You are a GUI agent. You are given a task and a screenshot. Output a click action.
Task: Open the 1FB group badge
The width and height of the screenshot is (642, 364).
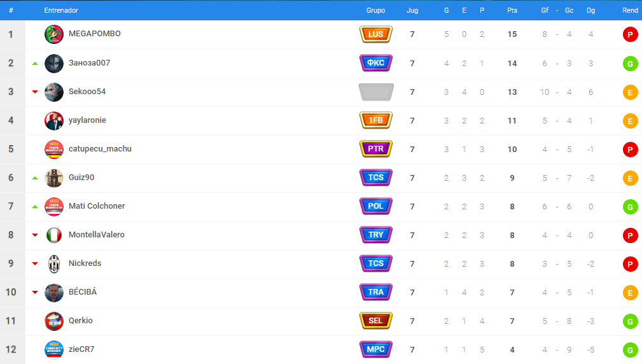coord(376,120)
